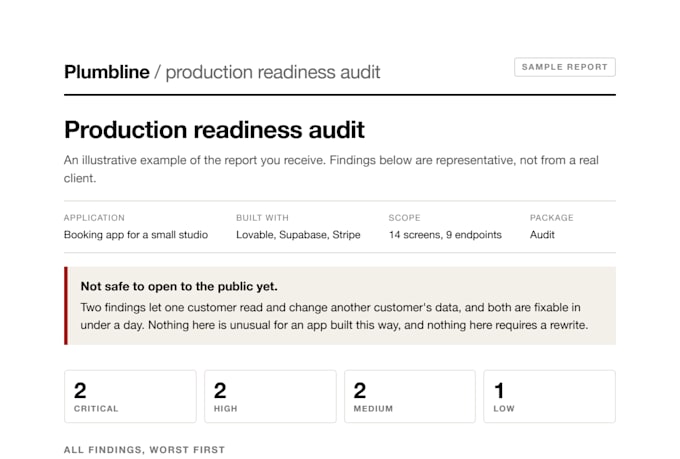Click the Application label
The width and height of the screenshot is (680, 459).
[94, 218]
